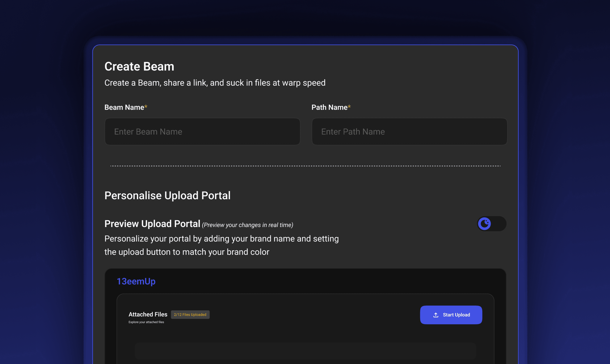Focus the Enter Path Name field

click(x=409, y=131)
